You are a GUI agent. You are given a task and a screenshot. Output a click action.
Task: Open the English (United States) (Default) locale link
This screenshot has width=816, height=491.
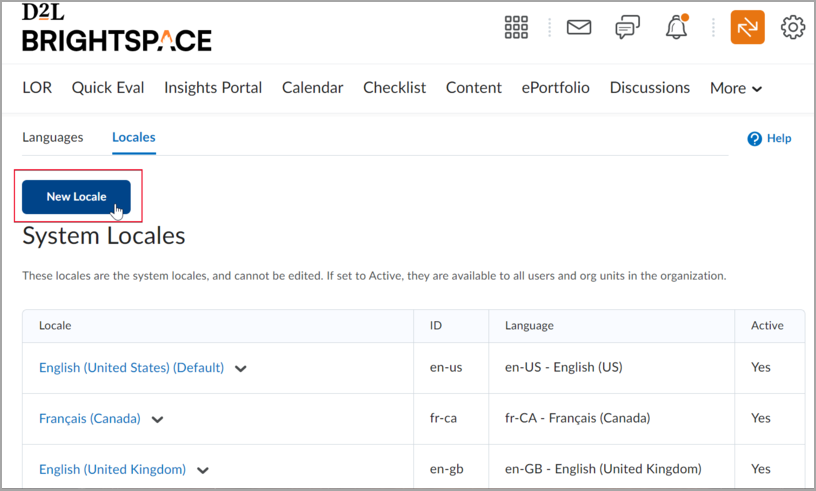pyautogui.click(x=131, y=368)
